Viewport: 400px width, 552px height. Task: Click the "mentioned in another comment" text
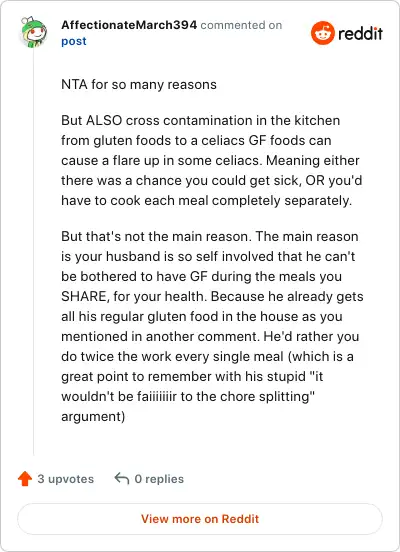(161, 337)
